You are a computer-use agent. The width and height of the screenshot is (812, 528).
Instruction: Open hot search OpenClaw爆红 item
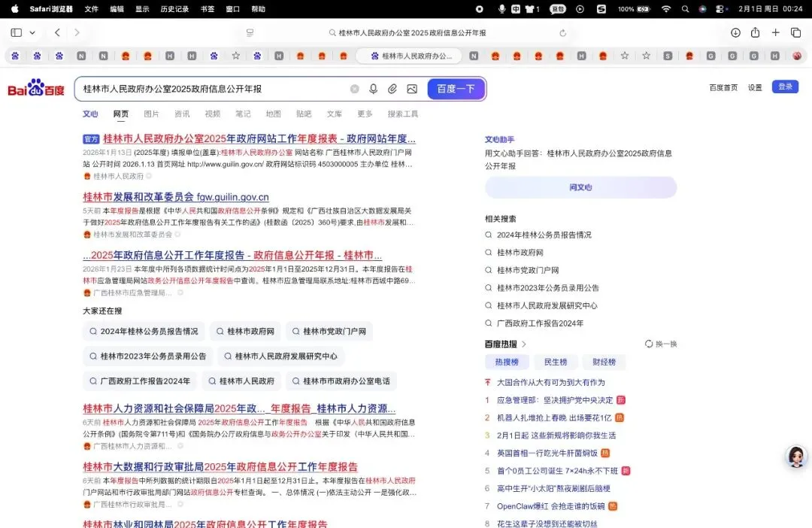point(550,506)
